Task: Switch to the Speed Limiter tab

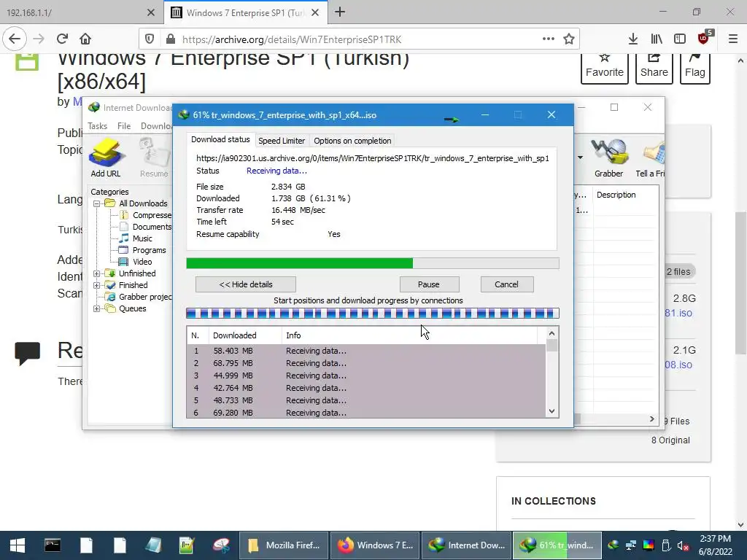Action: click(x=282, y=141)
